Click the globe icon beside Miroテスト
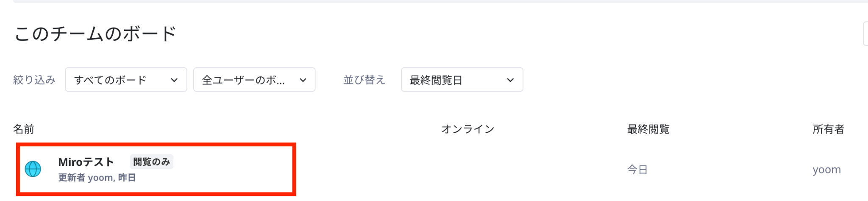 point(33,169)
